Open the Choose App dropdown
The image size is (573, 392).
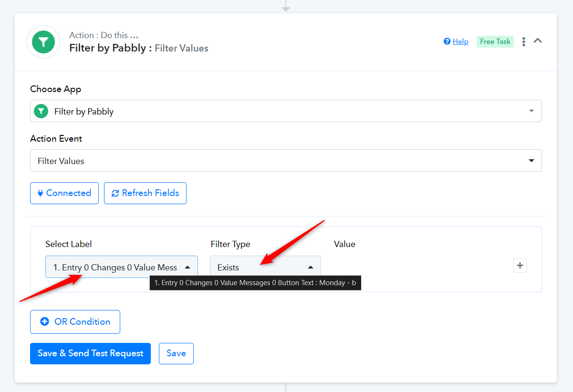tap(286, 111)
